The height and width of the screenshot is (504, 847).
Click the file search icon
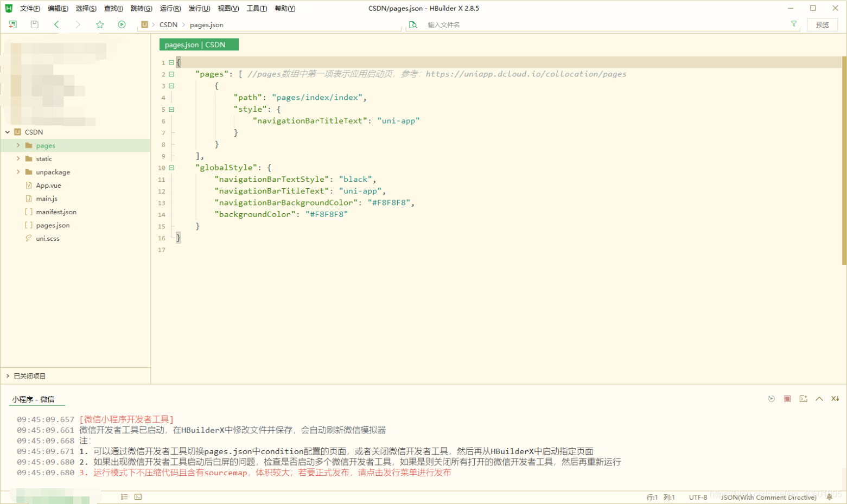pos(413,24)
